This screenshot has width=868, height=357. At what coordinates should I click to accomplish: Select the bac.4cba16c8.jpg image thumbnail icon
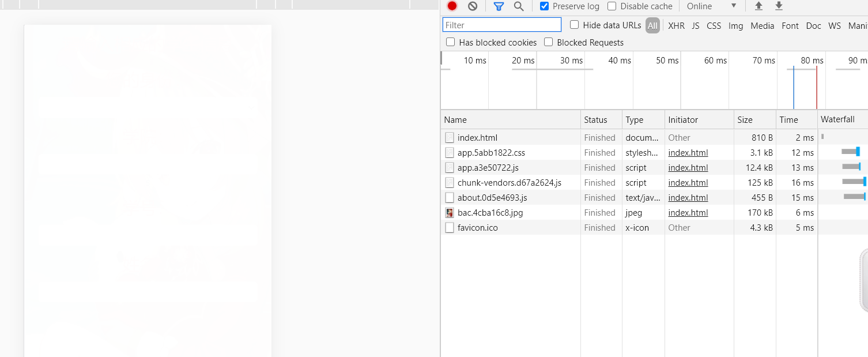450,213
